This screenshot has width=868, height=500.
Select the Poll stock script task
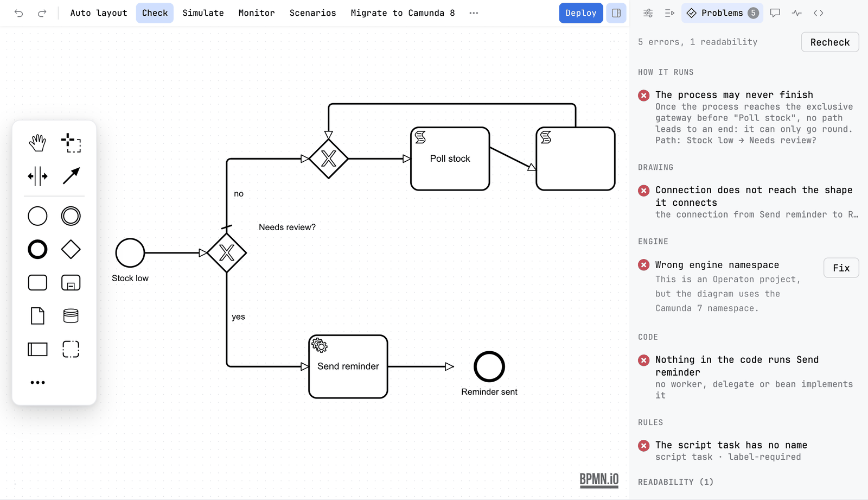pos(450,159)
